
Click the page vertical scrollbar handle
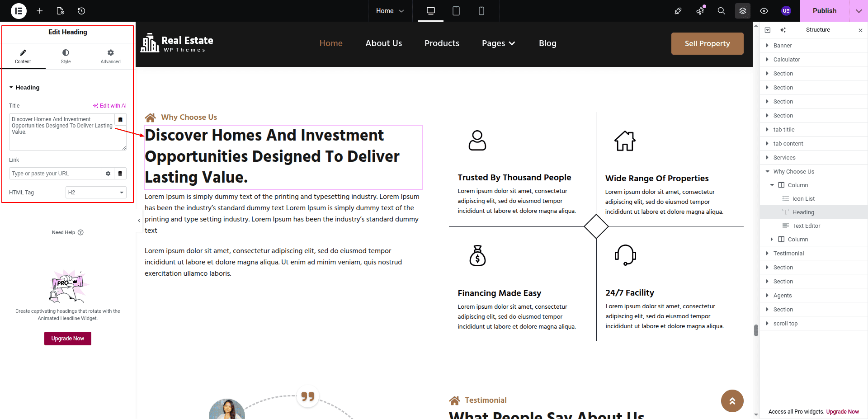(x=756, y=330)
